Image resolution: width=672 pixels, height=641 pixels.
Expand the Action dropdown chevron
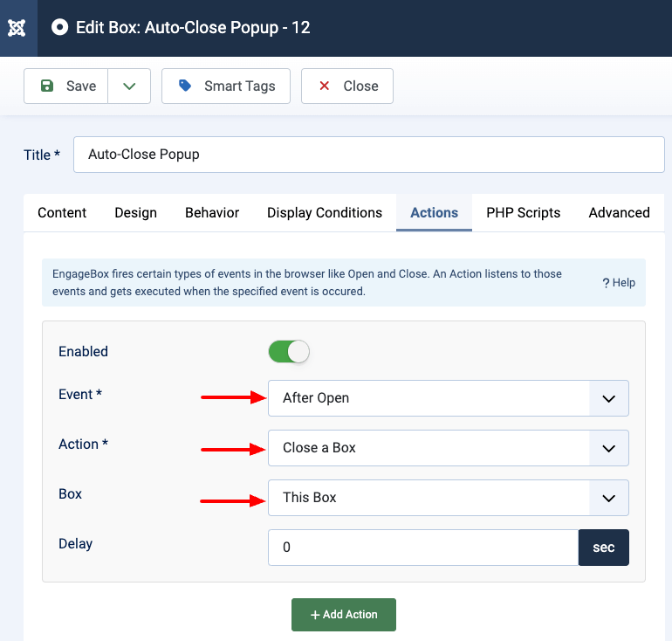click(x=609, y=448)
